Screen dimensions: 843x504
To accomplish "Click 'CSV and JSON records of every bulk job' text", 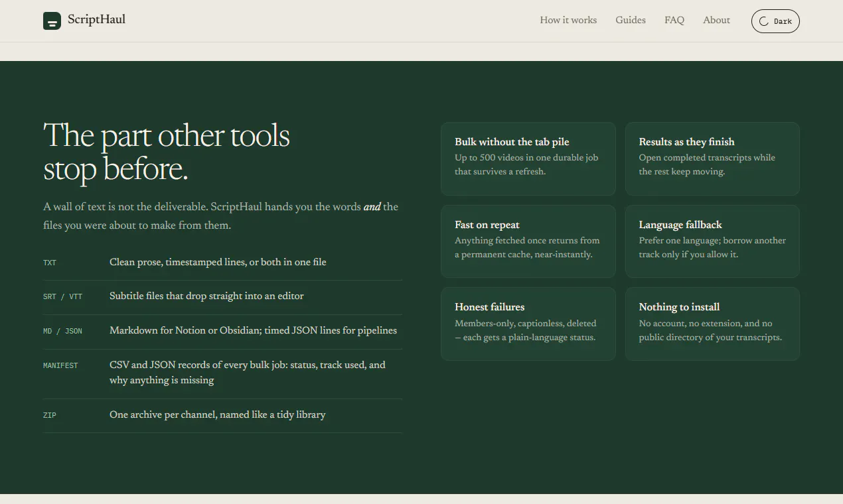I will click(x=248, y=373).
